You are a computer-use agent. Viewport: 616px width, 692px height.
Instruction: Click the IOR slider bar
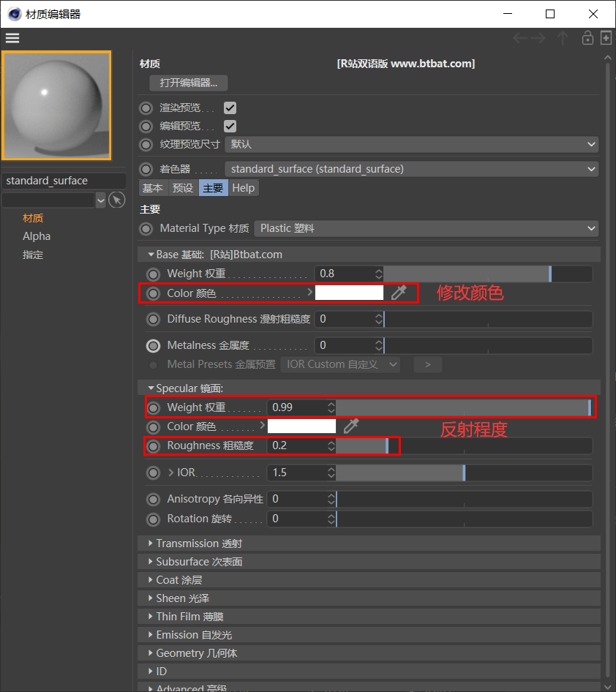[465, 473]
